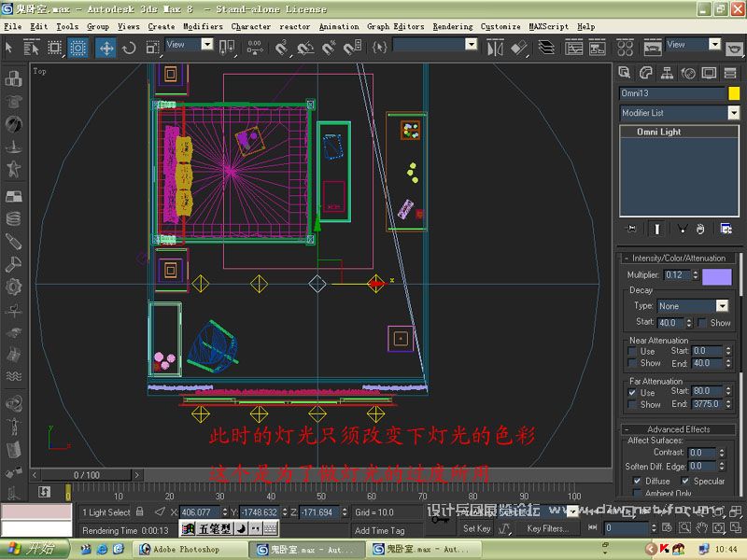Click the Omni13 object name field

click(671, 93)
